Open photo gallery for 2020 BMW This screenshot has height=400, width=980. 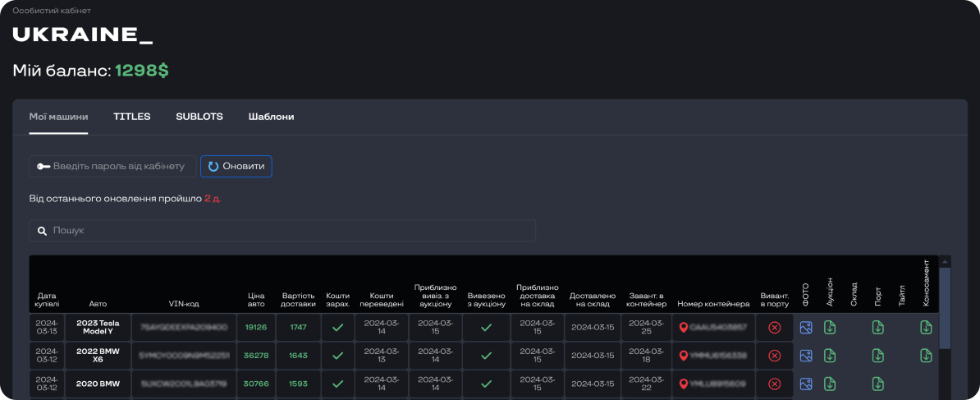(x=806, y=384)
